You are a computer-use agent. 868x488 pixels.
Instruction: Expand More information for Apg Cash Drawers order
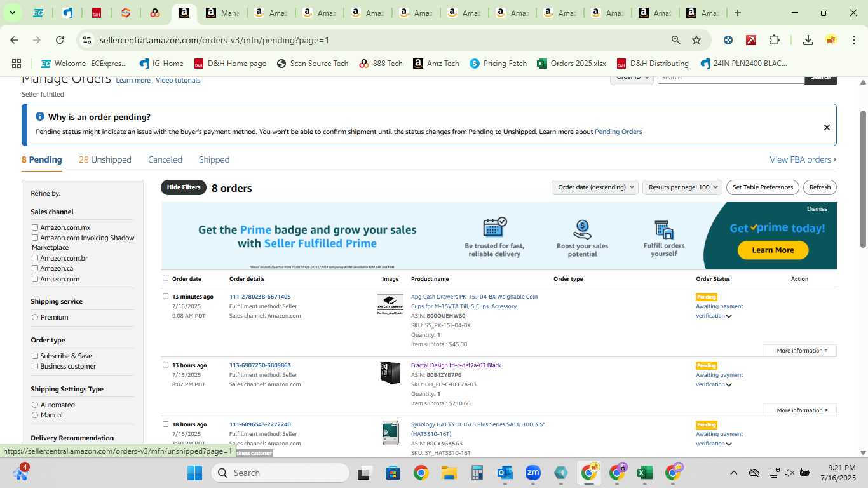800,351
